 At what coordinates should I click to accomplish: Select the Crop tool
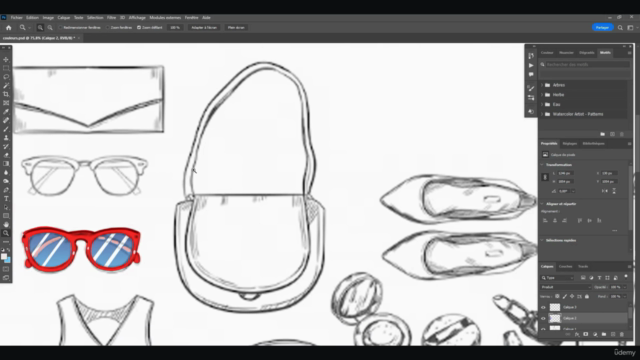coord(6,94)
